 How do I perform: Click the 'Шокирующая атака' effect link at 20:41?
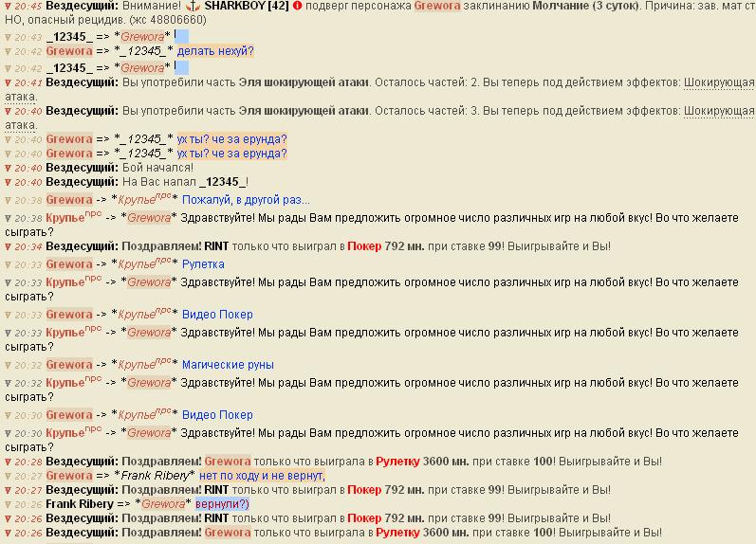coord(719,82)
